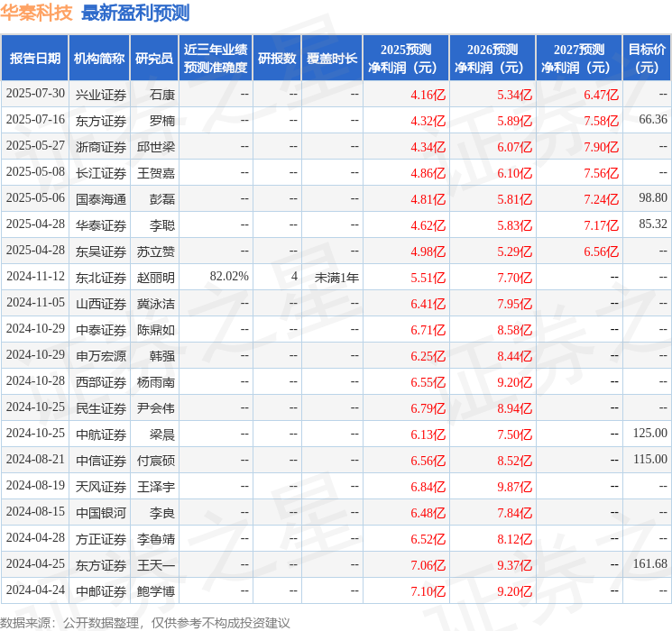Click researcher 石康
The height and width of the screenshot is (631, 672).
(x=162, y=95)
